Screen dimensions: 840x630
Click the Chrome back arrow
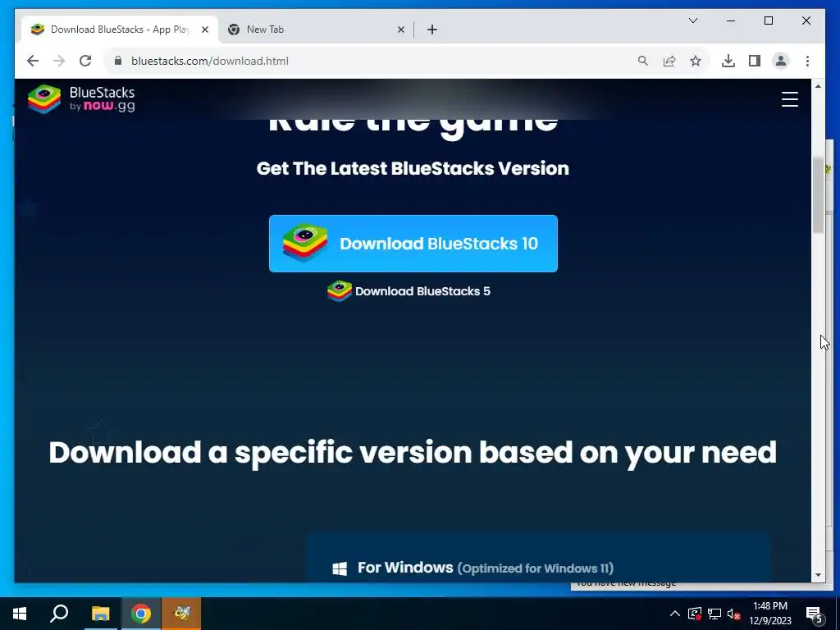(33, 61)
